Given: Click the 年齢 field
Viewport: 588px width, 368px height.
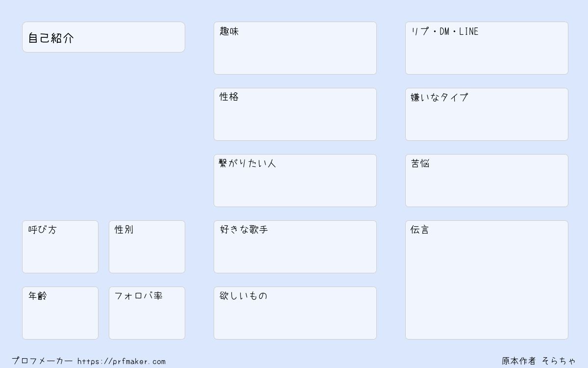Looking at the screenshot, I should 60,313.
